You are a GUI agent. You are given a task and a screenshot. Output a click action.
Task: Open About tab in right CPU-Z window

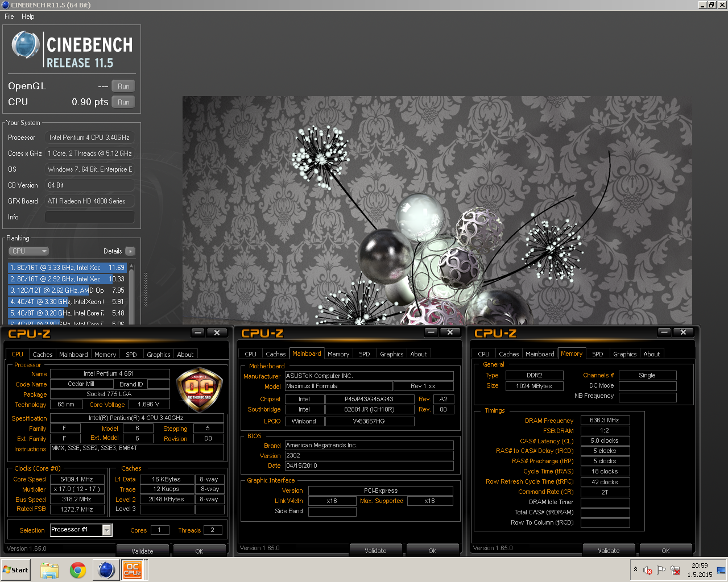(x=652, y=354)
